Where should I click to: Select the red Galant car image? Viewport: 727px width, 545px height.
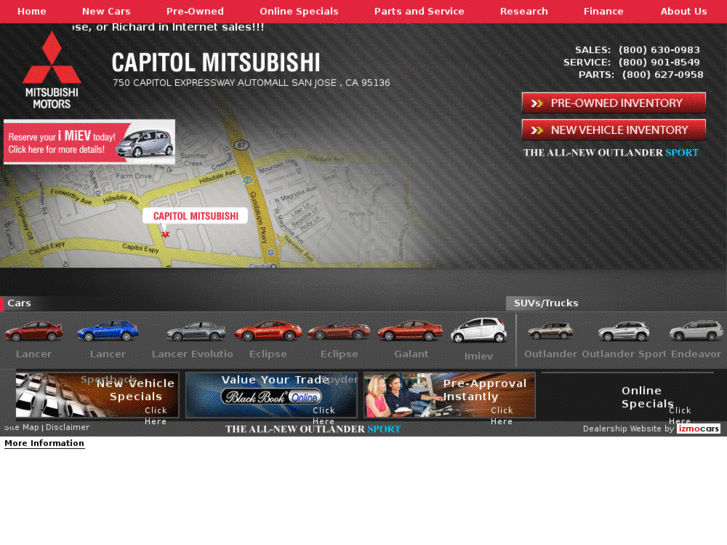coord(410,331)
